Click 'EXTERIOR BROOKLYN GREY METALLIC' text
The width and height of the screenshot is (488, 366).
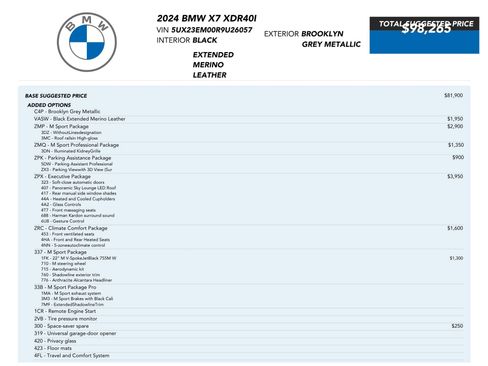pyautogui.click(x=312, y=39)
